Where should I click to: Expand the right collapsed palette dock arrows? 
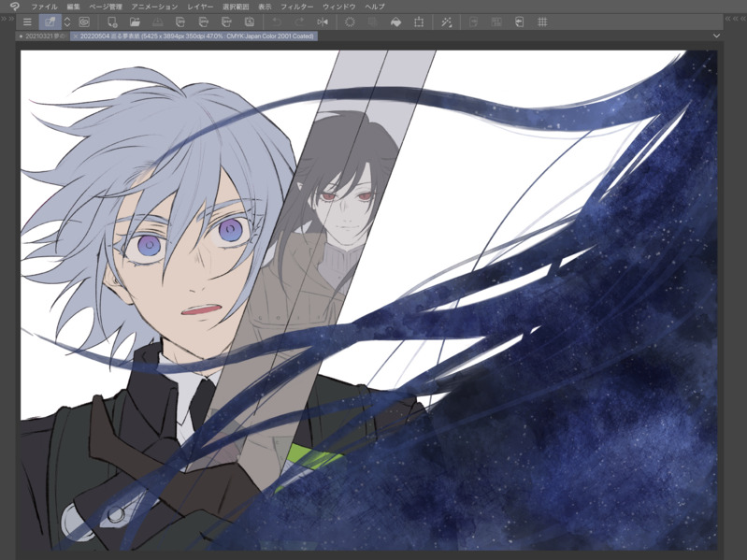click(735, 19)
